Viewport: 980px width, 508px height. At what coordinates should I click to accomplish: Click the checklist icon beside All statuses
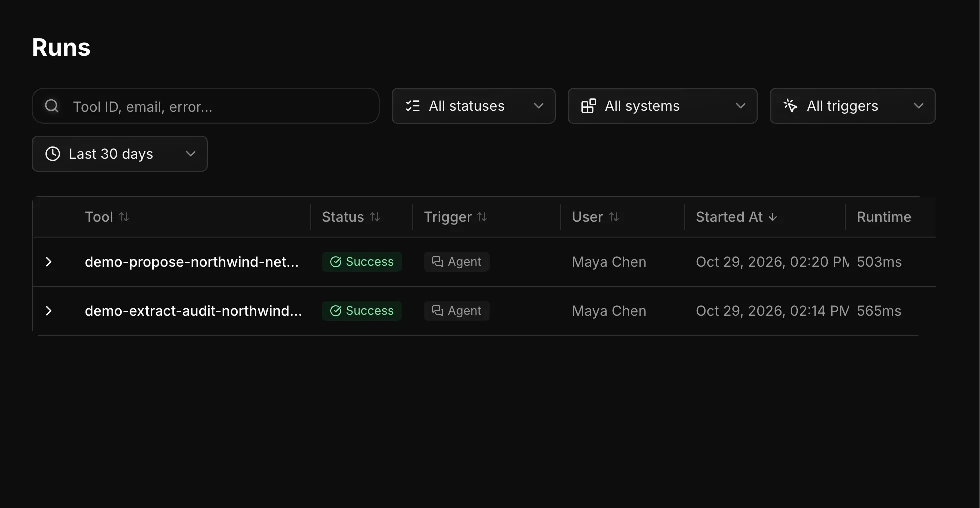pos(413,106)
